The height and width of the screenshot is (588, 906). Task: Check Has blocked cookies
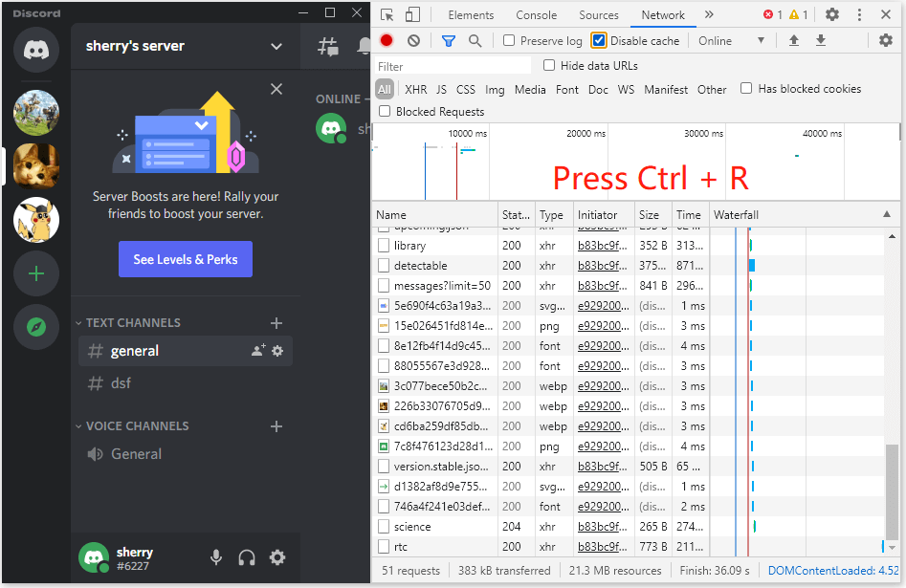pyautogui.click(x=746, y=88)
